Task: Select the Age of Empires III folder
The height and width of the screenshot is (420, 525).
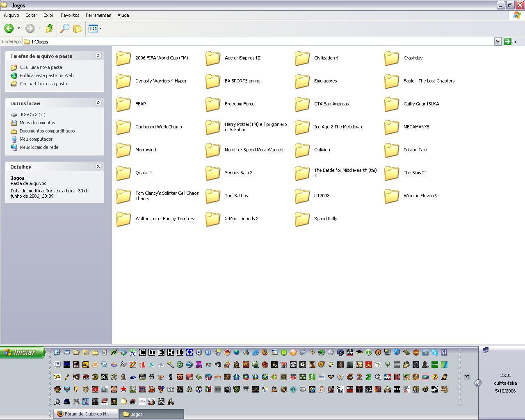Action: (233, 58)
